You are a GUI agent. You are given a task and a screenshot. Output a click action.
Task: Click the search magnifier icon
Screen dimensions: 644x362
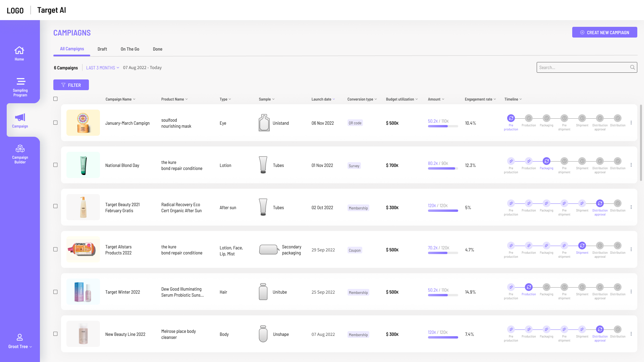(632, 67)
